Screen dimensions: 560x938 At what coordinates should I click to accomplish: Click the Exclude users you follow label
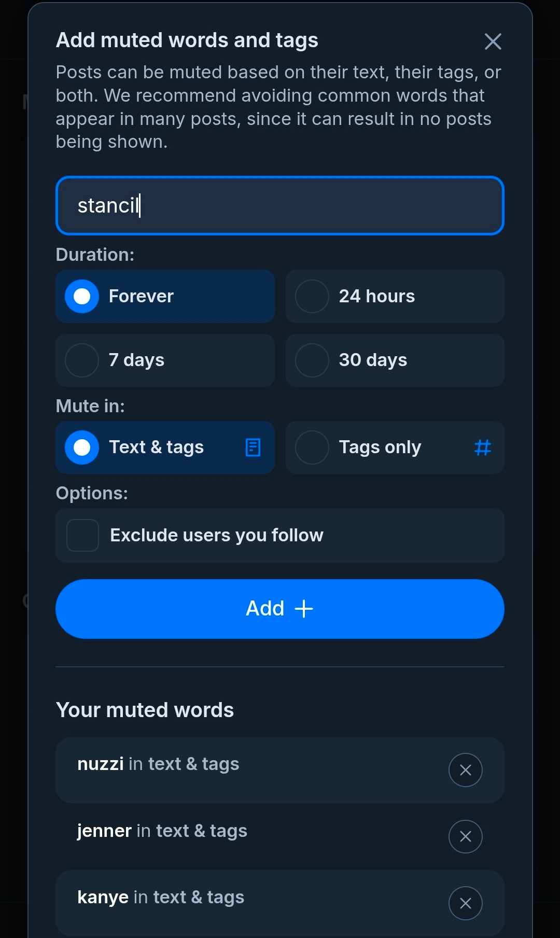(x=217, y=535)
